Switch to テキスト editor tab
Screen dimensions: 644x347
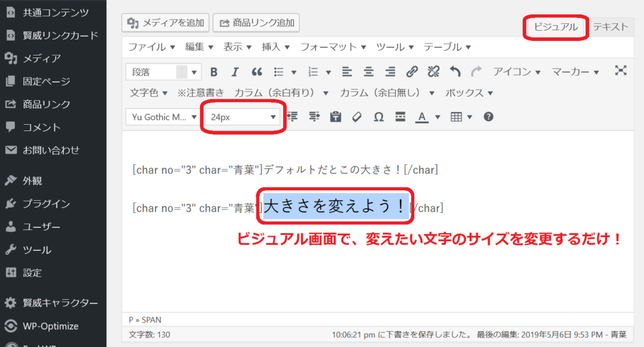610,27
